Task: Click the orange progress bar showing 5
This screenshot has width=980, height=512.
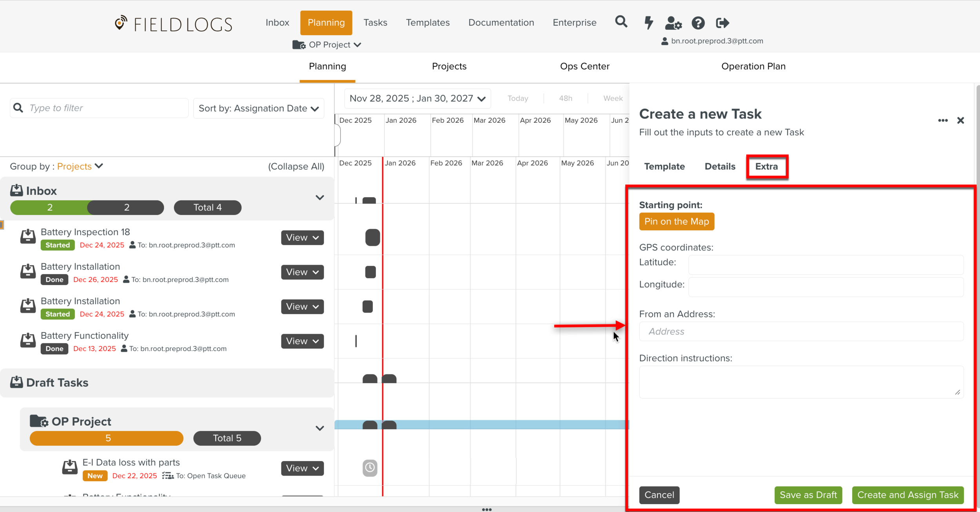Action: pyautogui.click(x=107, y=438)
